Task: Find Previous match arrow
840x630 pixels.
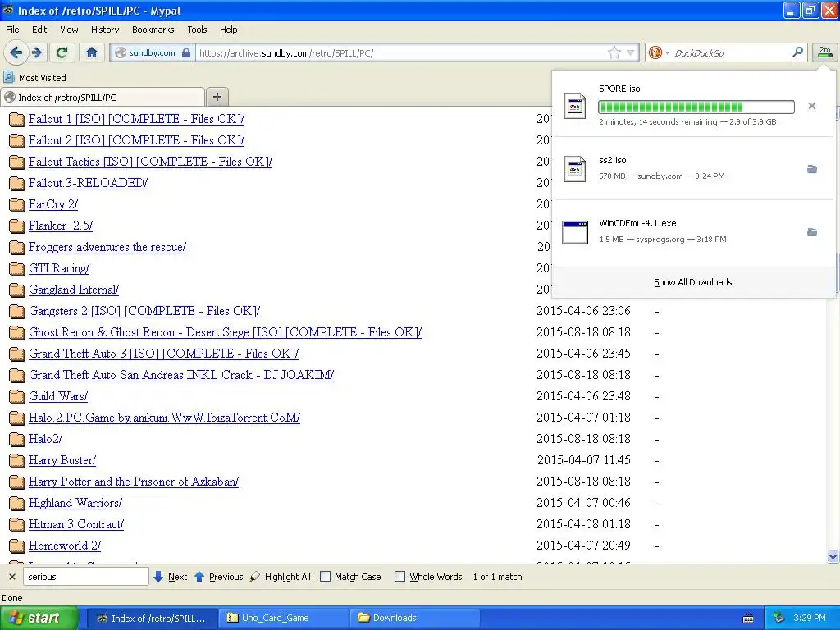Action: [218, 577]
